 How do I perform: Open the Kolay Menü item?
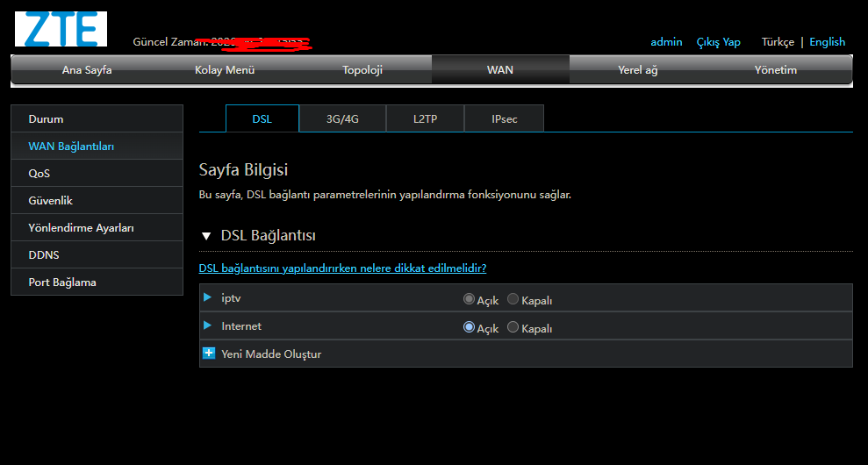(x=225, y=70)
